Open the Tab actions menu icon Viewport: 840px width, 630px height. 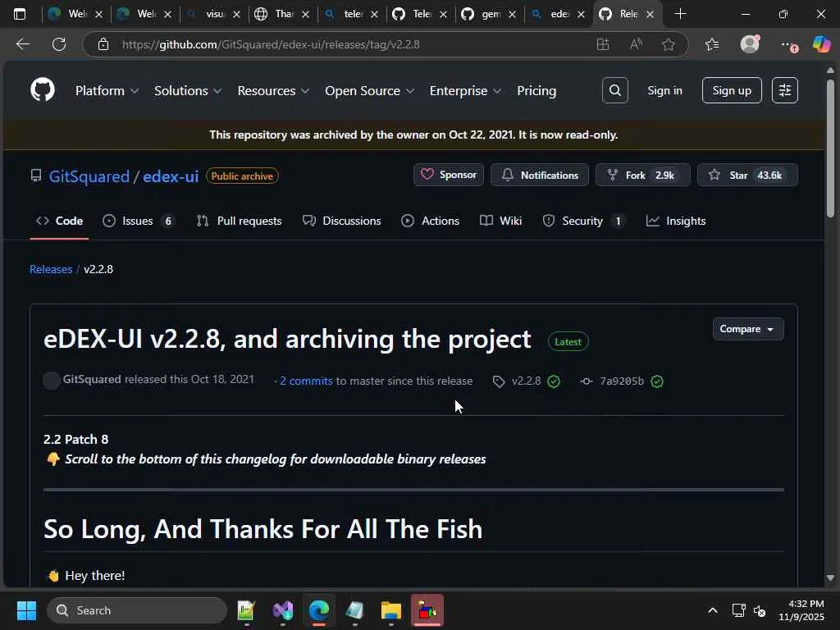pyautogui.click(x=20, y=14)
